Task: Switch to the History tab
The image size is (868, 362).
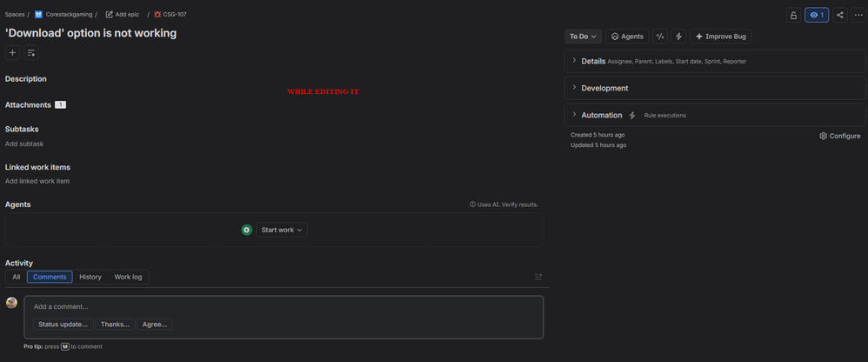Action: 90,277
